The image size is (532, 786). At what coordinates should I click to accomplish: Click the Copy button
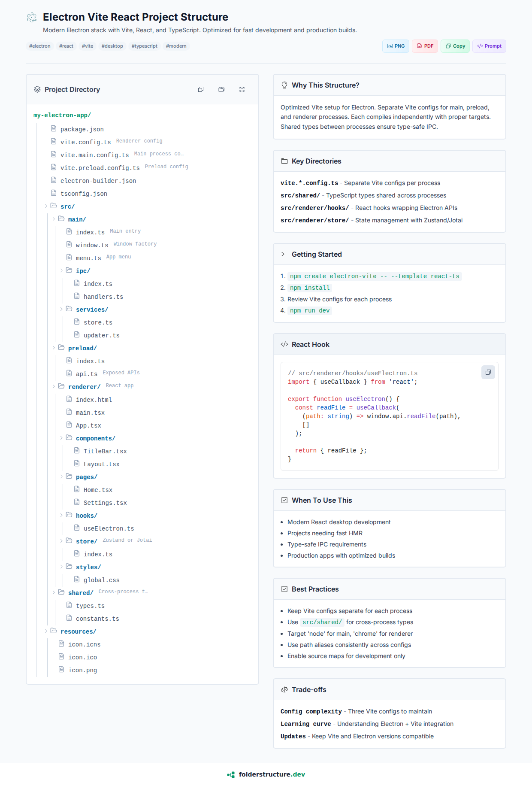[455, 46]
